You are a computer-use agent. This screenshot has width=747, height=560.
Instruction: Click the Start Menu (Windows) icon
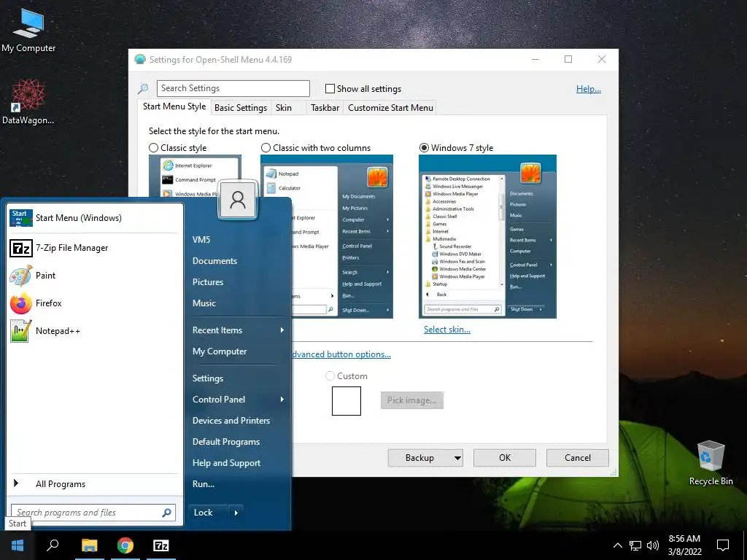pyautogui.click(x=21, y=218)
